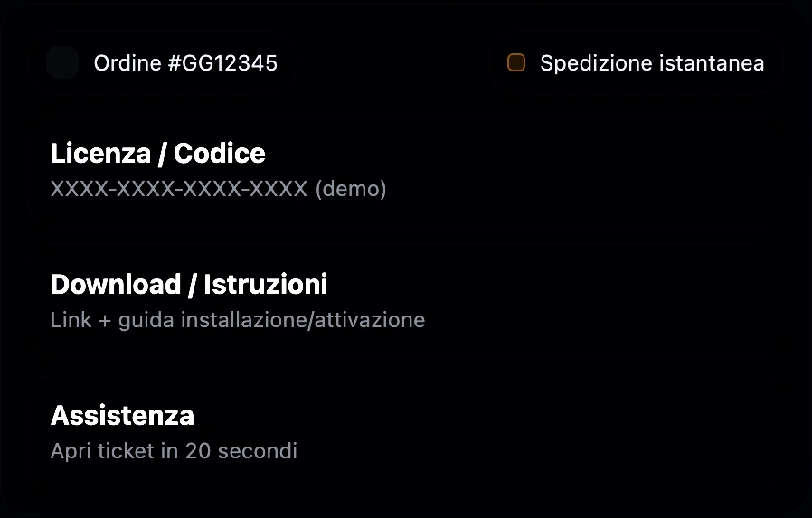Click Apri ticket in 20 secondi
812x518 pixels.
coord(174,450)
